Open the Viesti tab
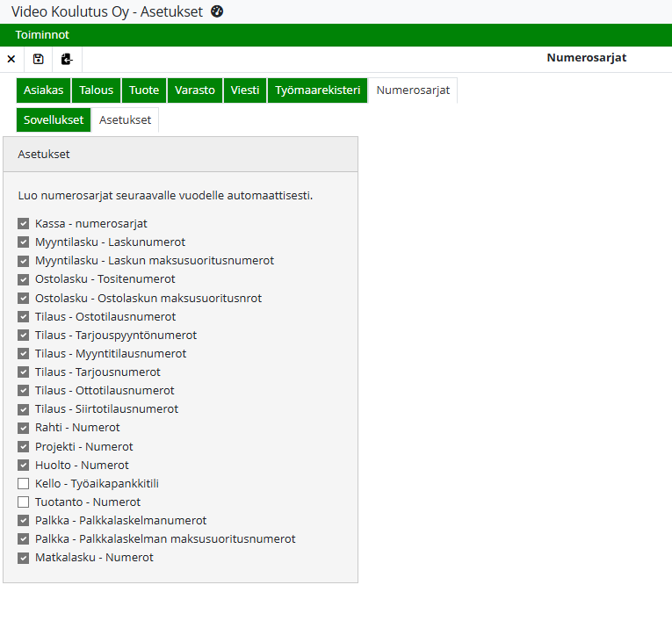Image resolution: width=672 pixels, height=621 pixels. click(245, 90)
